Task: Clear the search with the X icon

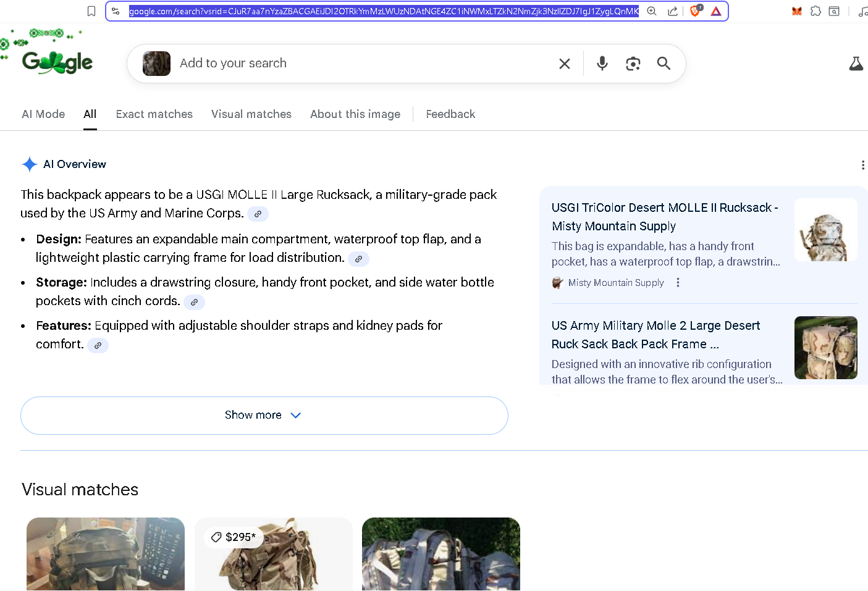Action: tap(564, 64)
